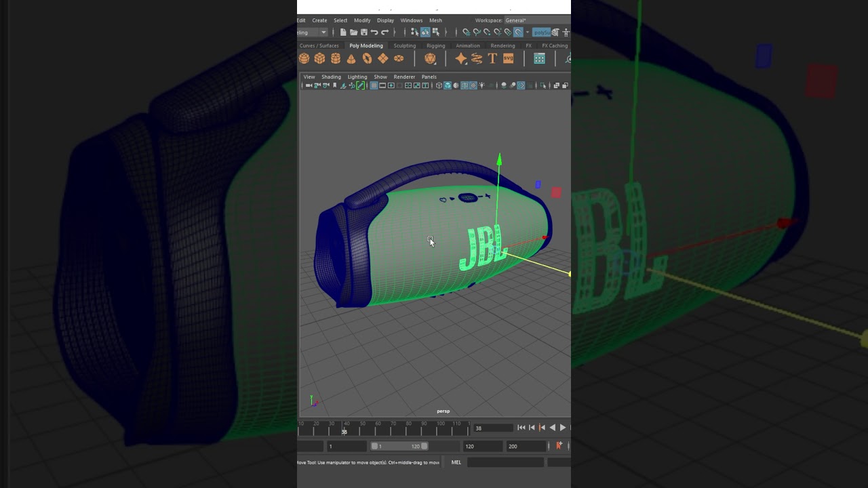Click the current frame field showing 38
The height and width of the screenshot is (488, 868).
[x=494, y=428]
